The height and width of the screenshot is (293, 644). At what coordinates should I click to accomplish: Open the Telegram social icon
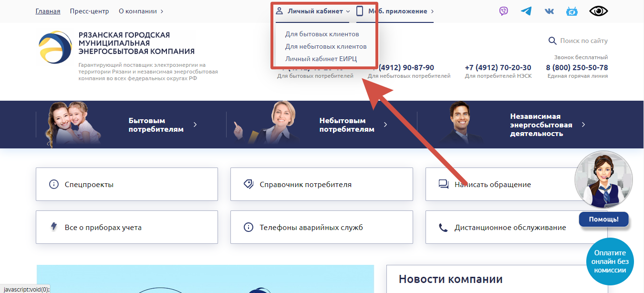tap(526, 11)
